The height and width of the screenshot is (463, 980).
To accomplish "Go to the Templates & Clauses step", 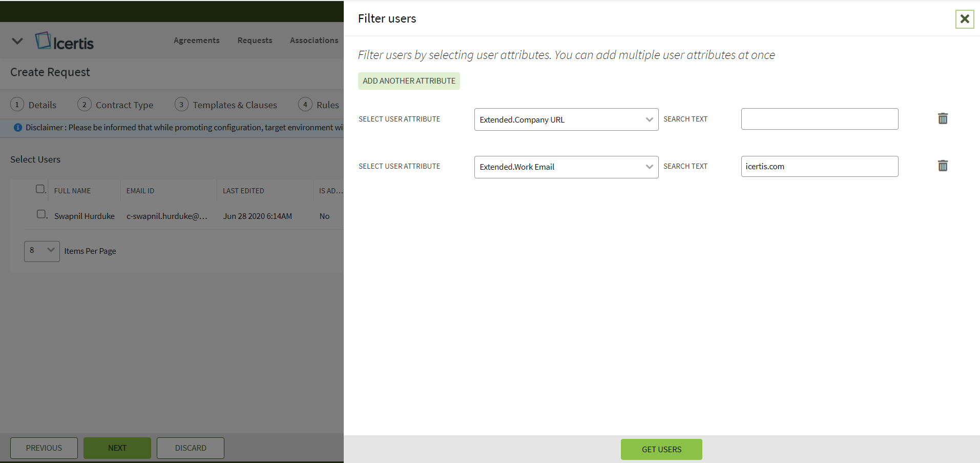I will (x=234, y=105).
